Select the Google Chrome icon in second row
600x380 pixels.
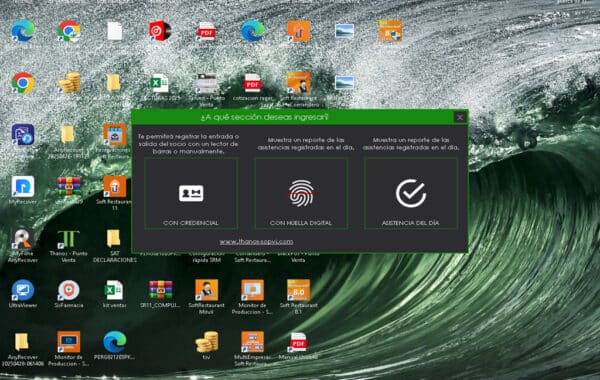click(x=23, y=83)
